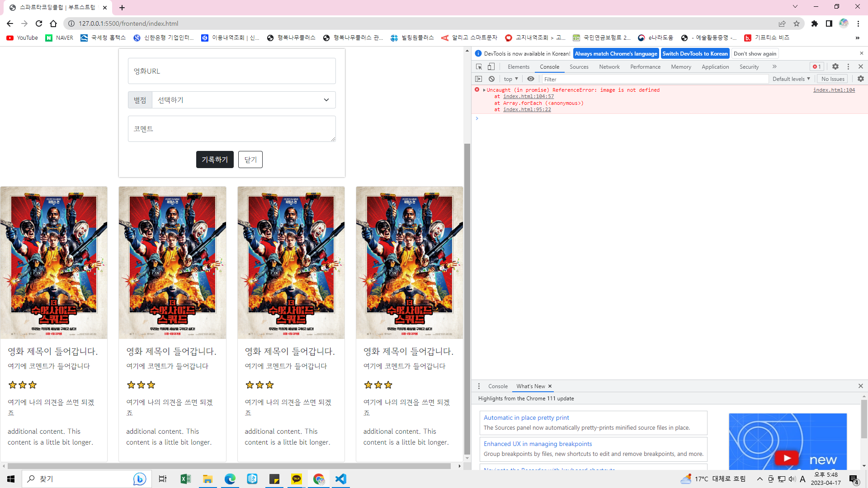Create live expression with eye icon

pos(531,79)
